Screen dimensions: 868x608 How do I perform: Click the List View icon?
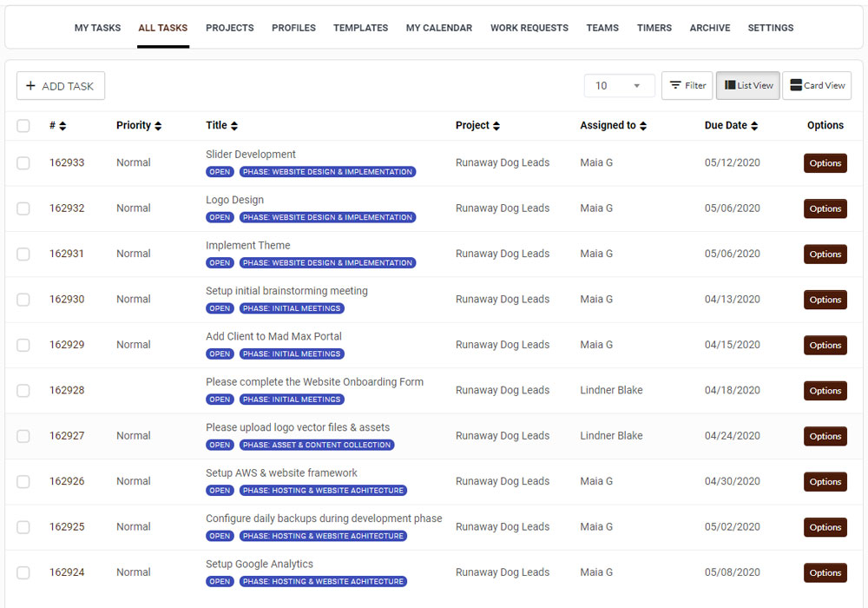tap(730, 85)
